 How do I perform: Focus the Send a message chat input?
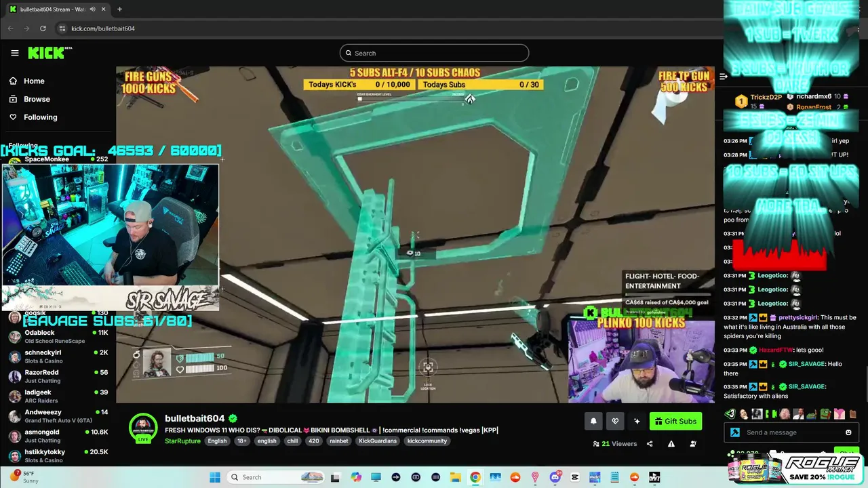790,432
